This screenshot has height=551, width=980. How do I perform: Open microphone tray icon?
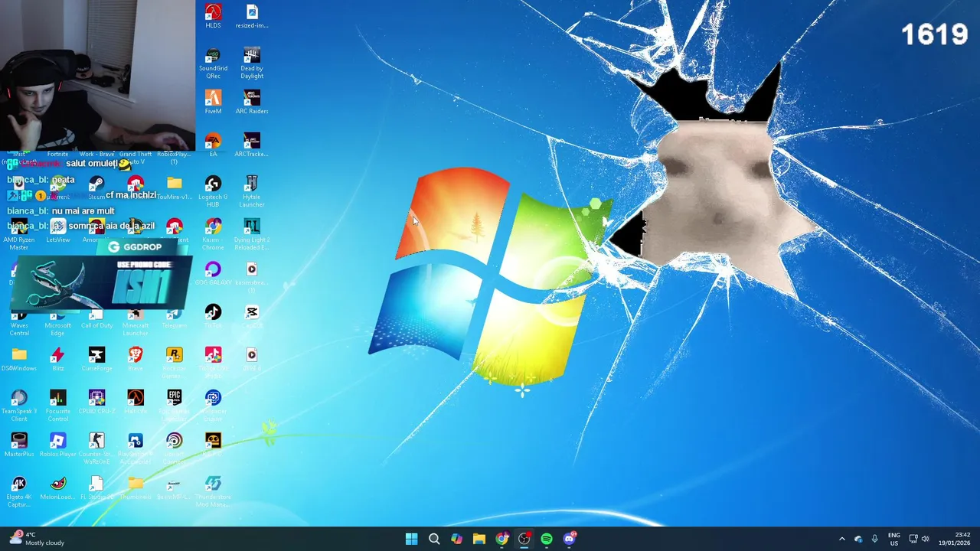874,539
